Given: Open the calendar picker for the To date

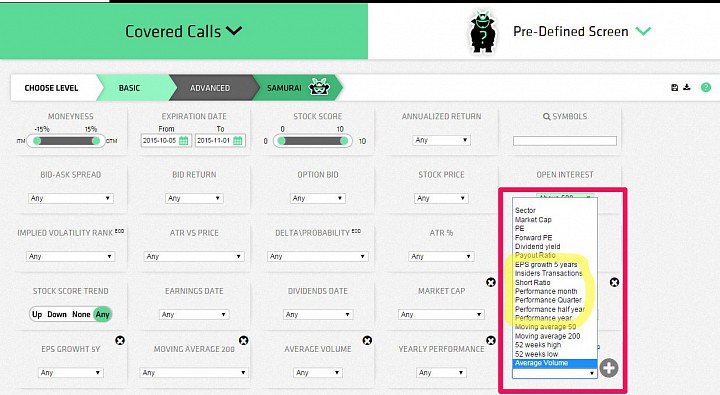Looking at the screenshot, I should point(237,141).
